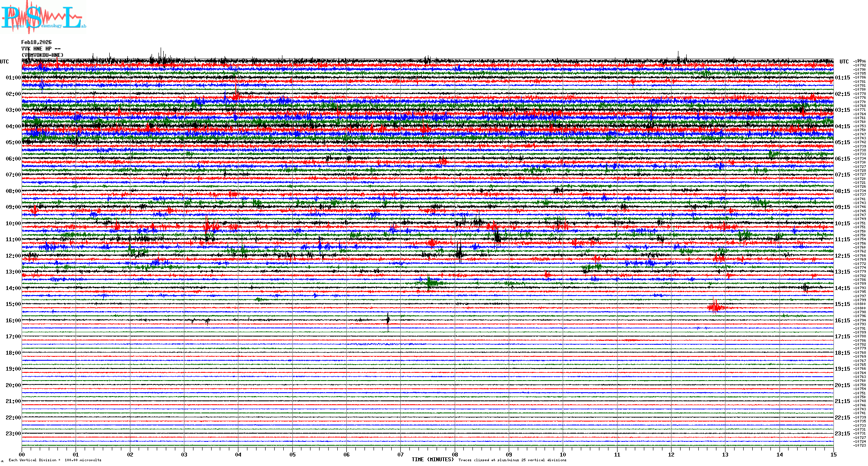Viewport: 868px width, 466px height.
Task: Click the UTC label at top right
Action: 844,62
